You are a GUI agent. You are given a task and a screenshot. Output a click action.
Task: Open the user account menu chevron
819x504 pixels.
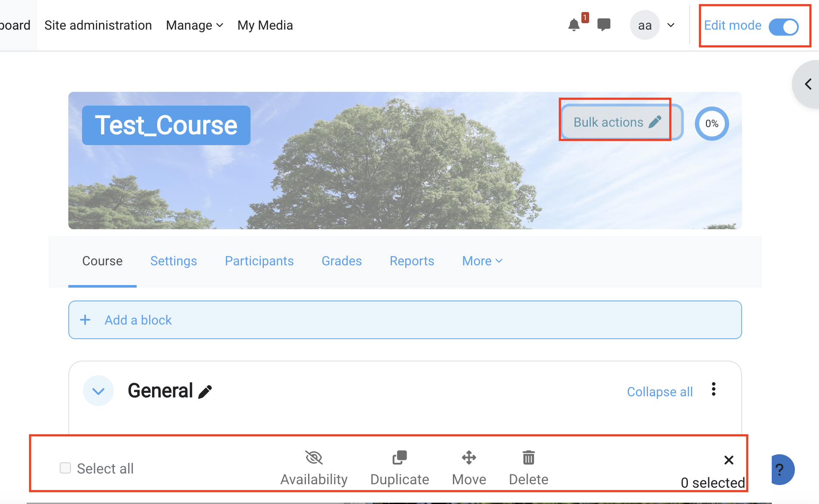(671, 25)
